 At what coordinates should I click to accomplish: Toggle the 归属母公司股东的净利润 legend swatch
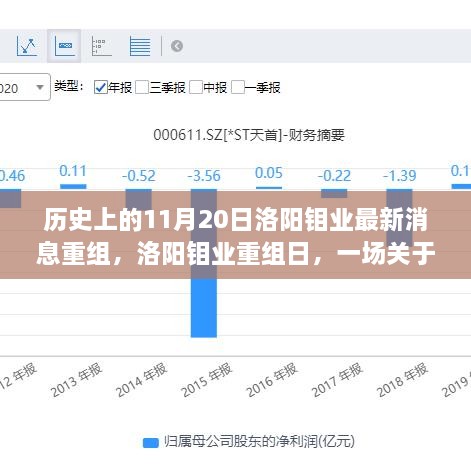[151, 443]
